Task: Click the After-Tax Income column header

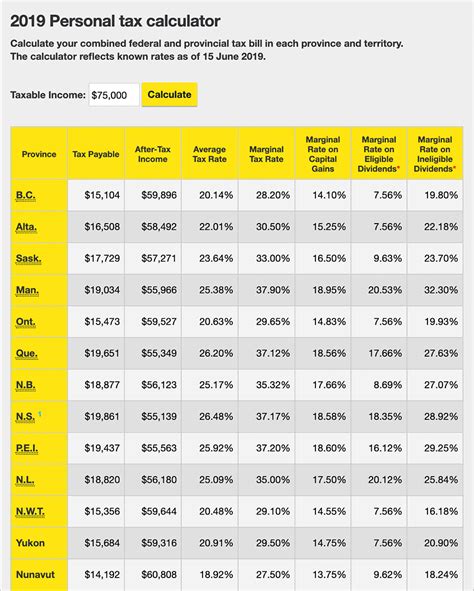Action: coord(153,154)
